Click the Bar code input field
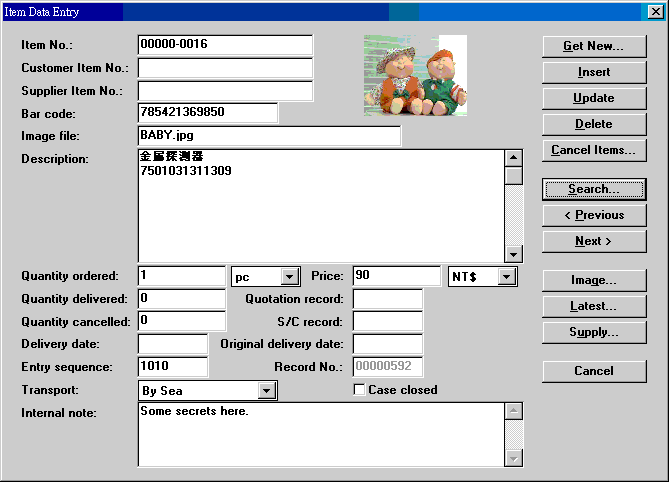 pyautogui.click(x=207, y=113)
